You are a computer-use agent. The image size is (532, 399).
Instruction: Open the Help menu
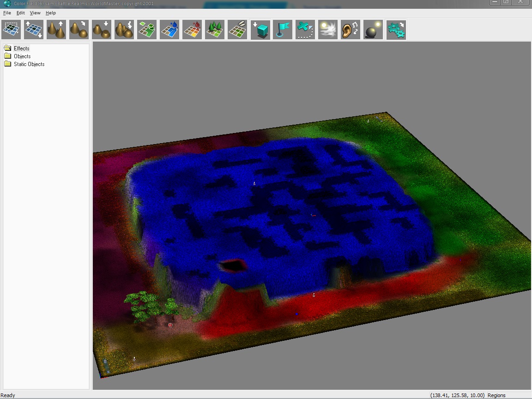[x=50, y=13]
